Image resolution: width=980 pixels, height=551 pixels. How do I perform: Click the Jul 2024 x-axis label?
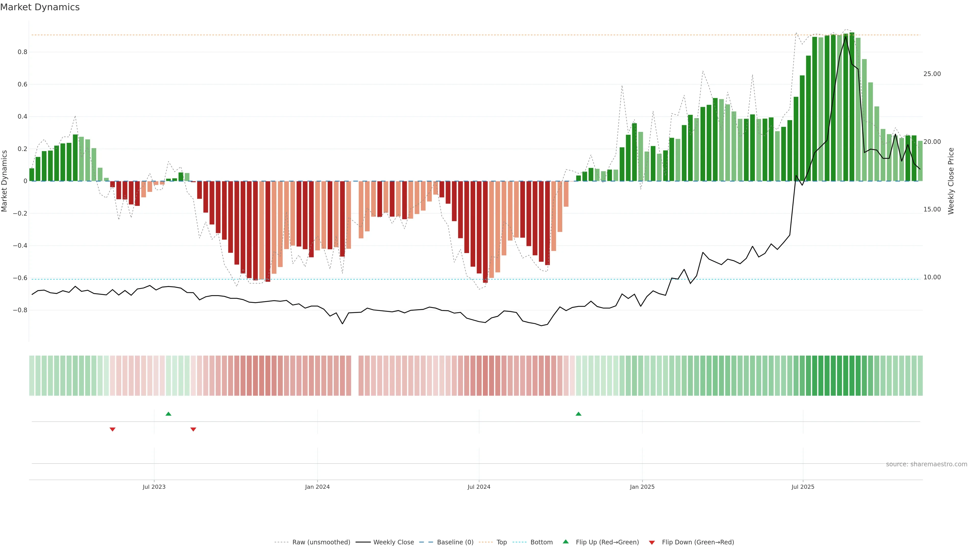coord(479,487)
